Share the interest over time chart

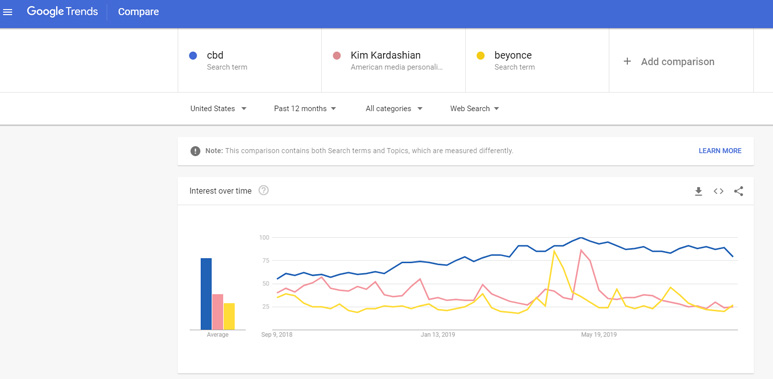pos(738,191)
